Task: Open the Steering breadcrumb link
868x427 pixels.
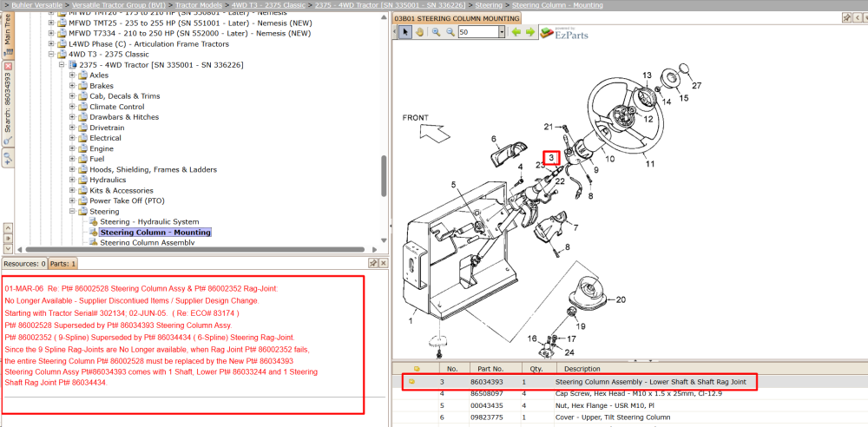Action: pos(490,5)
